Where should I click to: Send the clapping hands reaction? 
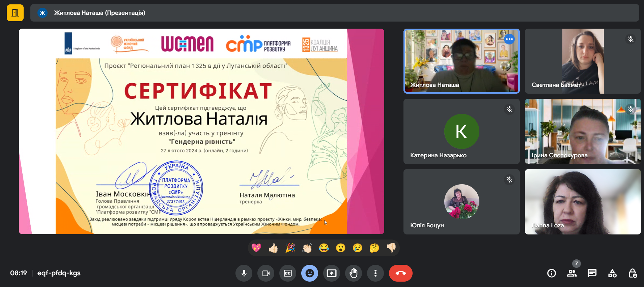tap(307, 248)
